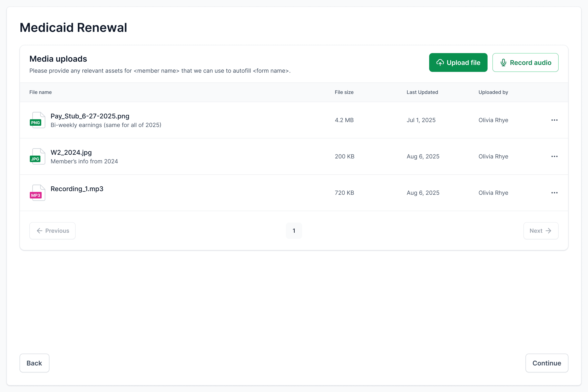This screenshot has height=392, width=588.
Task: Click the Last Updated column header
Action: point(422,92)
